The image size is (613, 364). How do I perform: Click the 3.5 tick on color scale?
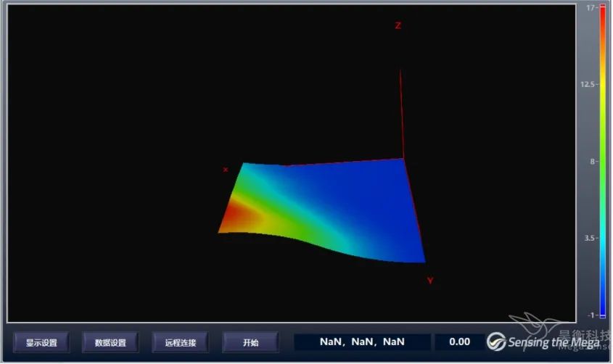[590, 238]
